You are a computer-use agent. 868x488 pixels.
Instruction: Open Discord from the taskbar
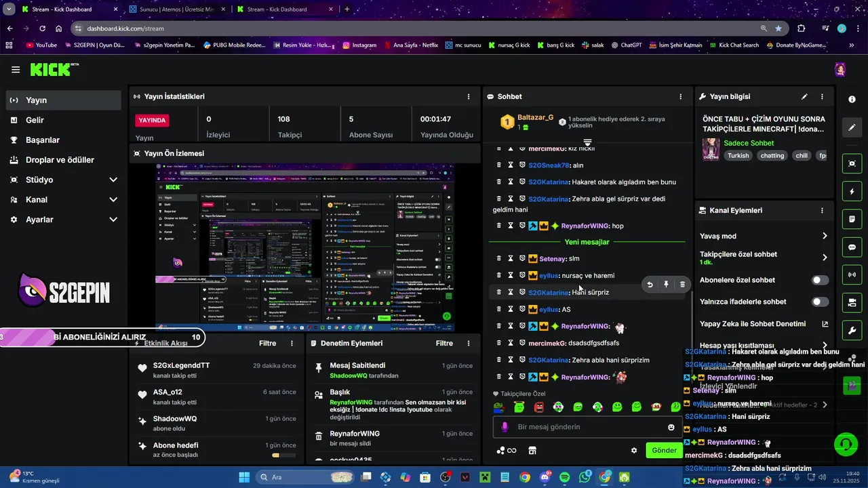tap(545, 477)
